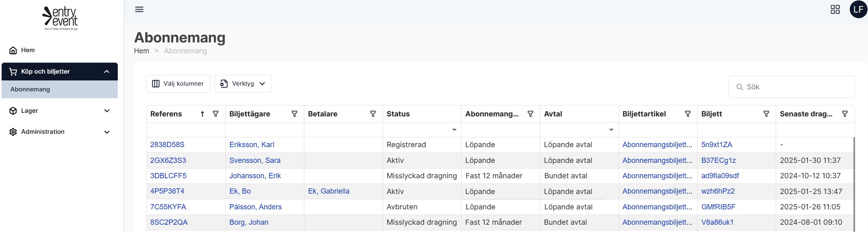Select Abonnemang in the sidebar
Screen dimensions: 868x232
(30, 89)
